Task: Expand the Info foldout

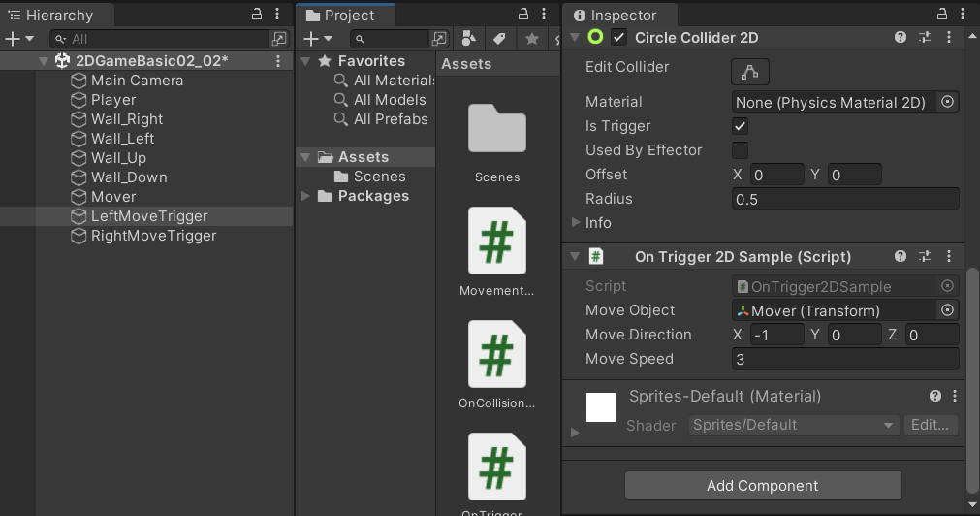Action: [x=576, y=223]
